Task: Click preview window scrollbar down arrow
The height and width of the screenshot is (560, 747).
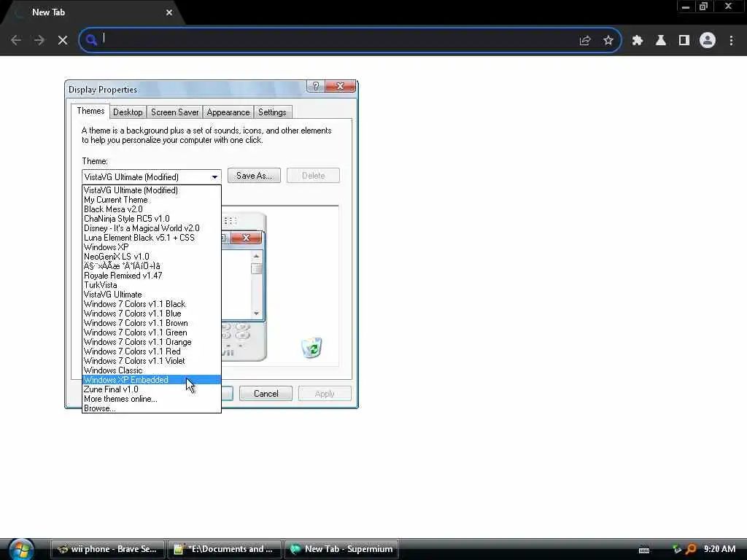Action: (x=256, y=314)
